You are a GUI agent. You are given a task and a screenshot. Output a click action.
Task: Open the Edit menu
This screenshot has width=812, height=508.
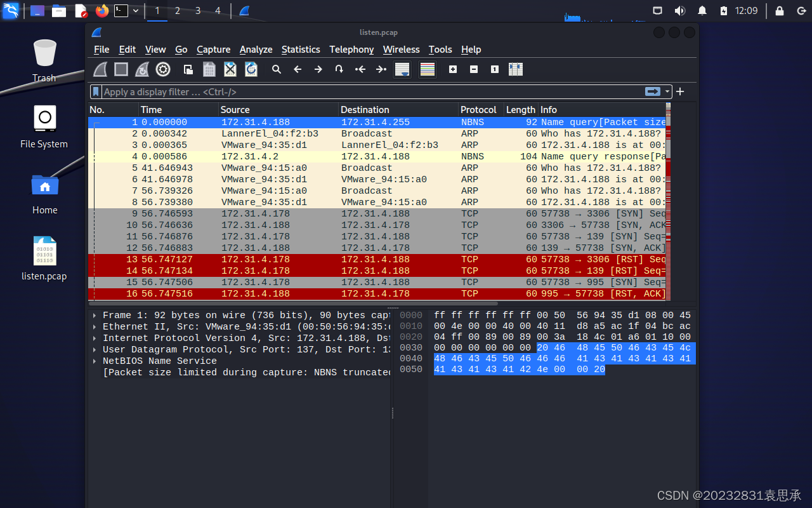(x=128, y=50)
